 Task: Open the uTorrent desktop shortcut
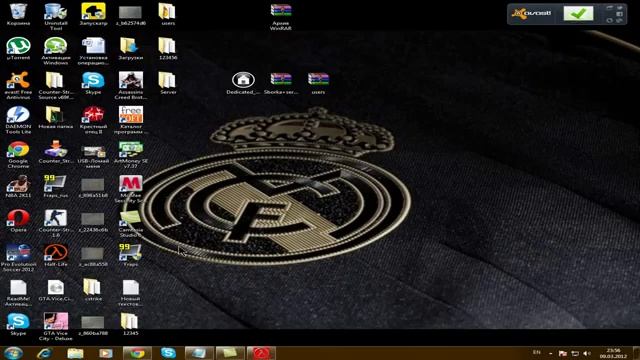(18, 46)
